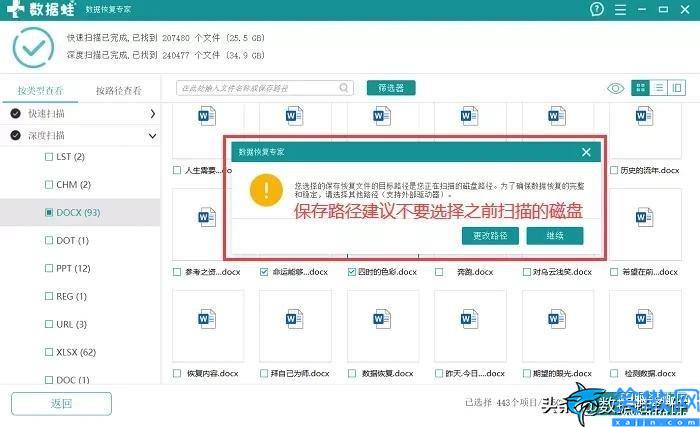700x427 pixels.
Task: Toggle the 快速扫描 check circle
Action: (16, 113)
